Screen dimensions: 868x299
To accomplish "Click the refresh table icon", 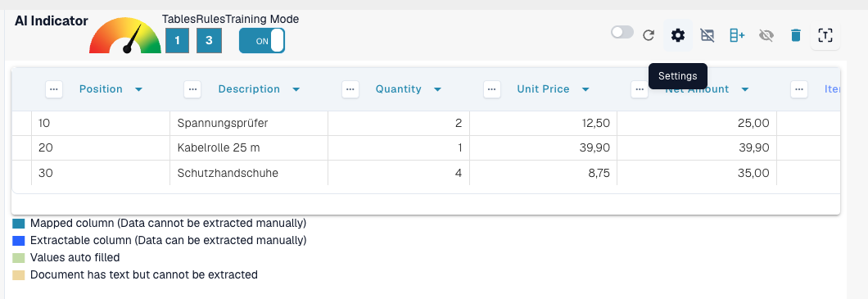I will pos(649,35).
